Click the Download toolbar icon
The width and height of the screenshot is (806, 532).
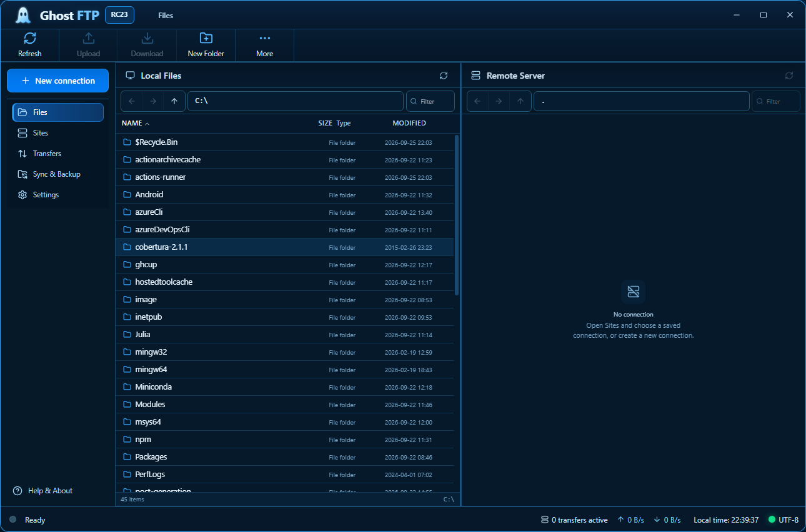(x=147, y=38)
